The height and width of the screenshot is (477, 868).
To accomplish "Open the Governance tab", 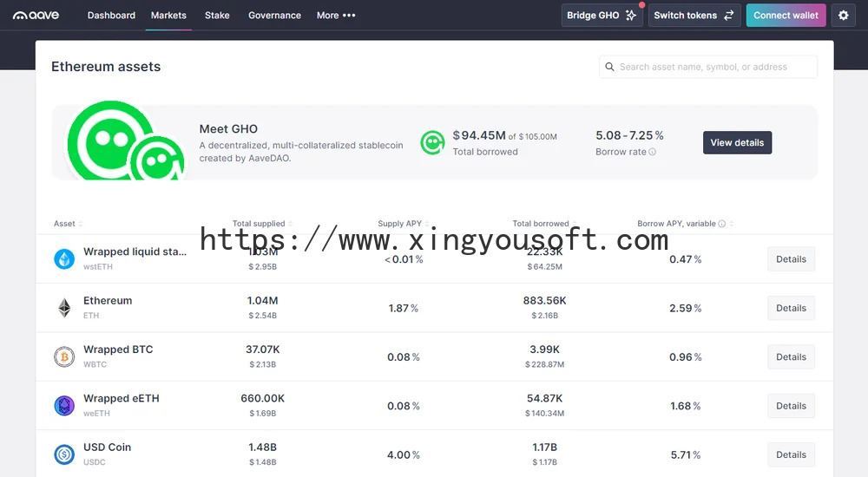I will coord(274,16).
